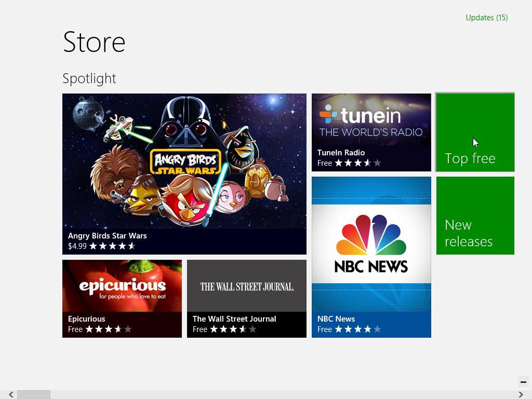The height and width of the screenshot is (399, 532).
Task: Open the Updates (15) link
Action: [x=486, y=18]
